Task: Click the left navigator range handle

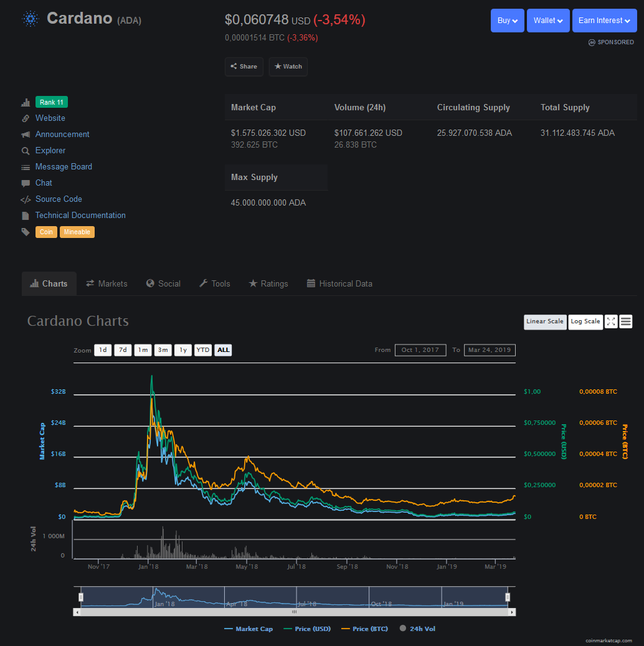Action: pyautogui.click(x=81, y=597)
